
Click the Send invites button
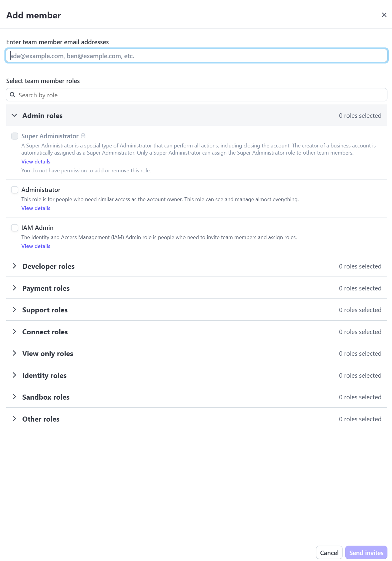(x=366, y=552)
